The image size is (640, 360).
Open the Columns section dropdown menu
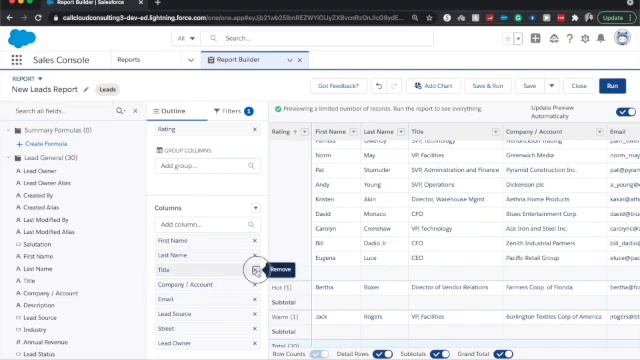256,208
